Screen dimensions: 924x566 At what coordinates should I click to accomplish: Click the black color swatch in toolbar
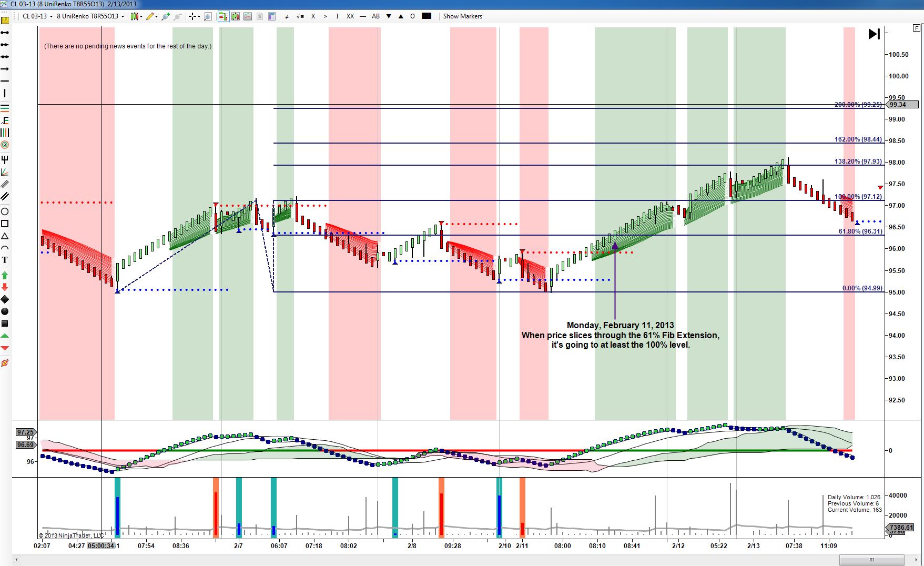coord(427,16)
